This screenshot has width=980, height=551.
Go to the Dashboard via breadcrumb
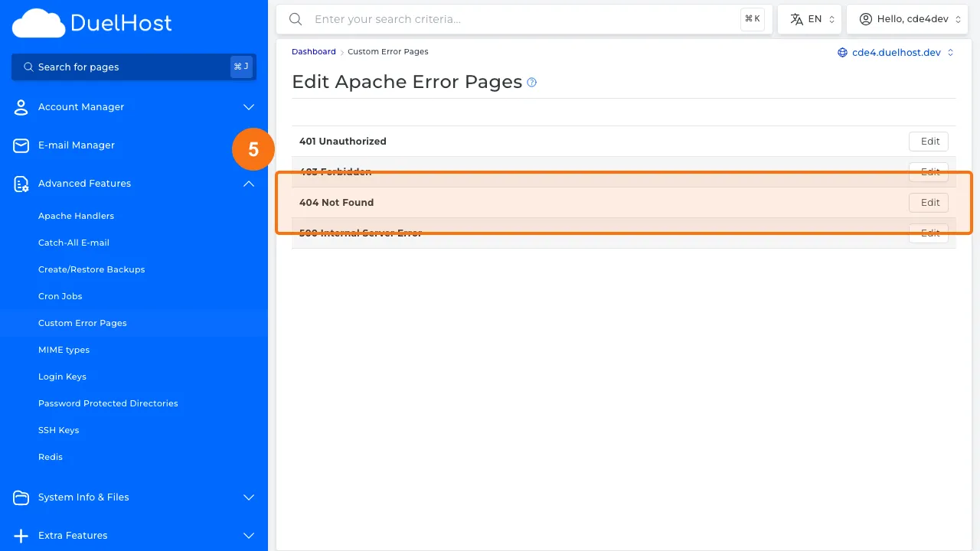[313, 51]
